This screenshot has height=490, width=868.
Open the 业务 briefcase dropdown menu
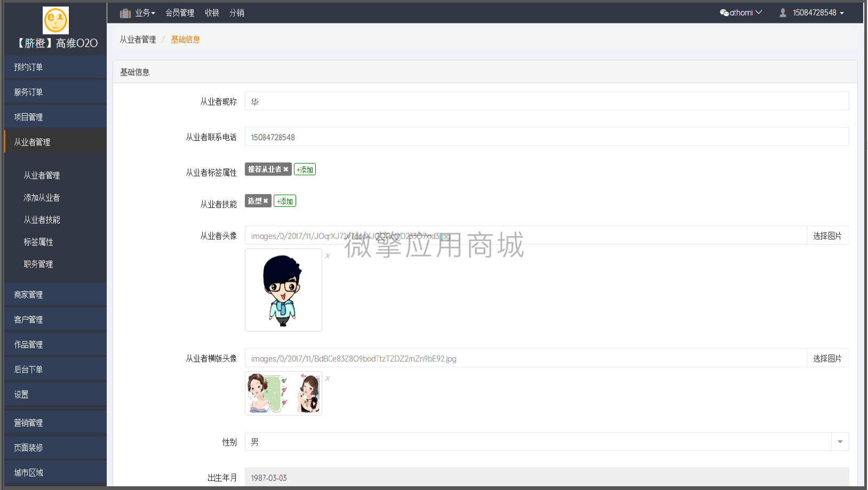tap(138, 13)
